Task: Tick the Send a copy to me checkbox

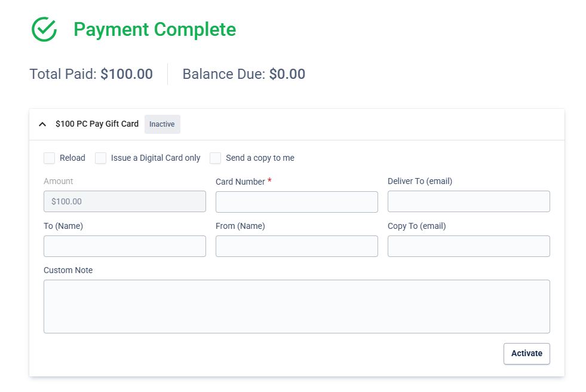Action: [215, 158]
